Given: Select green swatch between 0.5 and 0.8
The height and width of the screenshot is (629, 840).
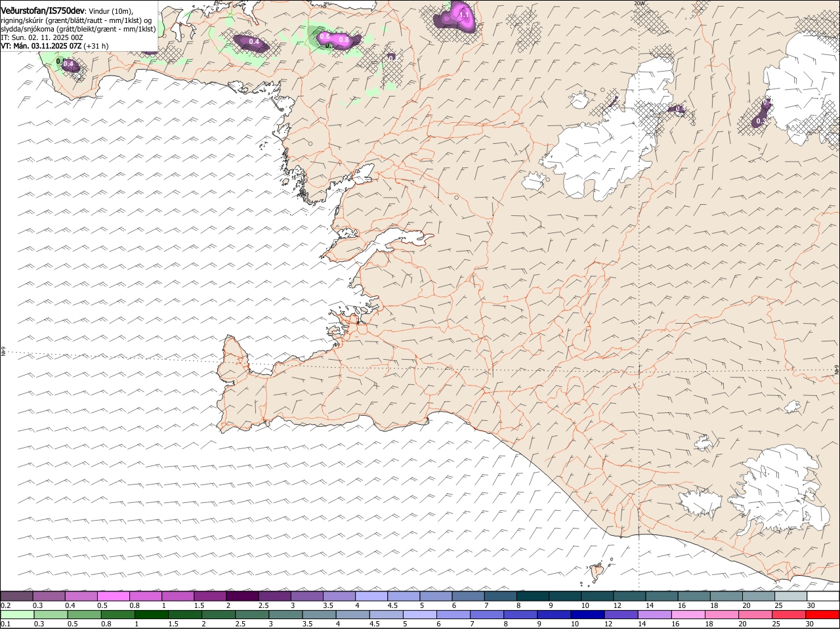Looking at the screenshot, I should click(x=85, y=614).
